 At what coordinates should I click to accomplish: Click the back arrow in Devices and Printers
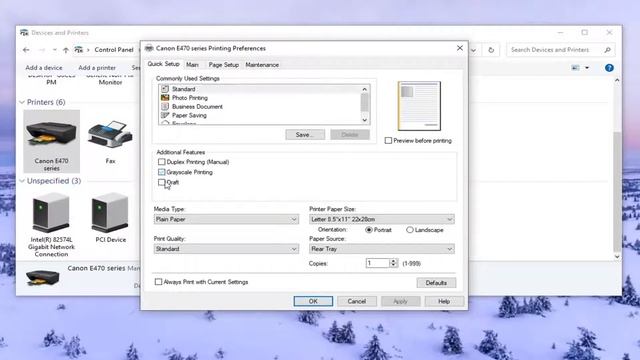click(x=26, y=50)
